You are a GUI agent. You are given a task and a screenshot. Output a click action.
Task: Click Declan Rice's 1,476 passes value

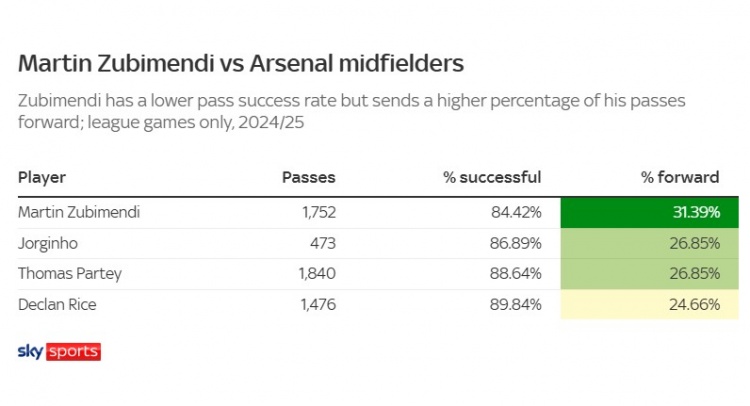click(x=315, y=305)
